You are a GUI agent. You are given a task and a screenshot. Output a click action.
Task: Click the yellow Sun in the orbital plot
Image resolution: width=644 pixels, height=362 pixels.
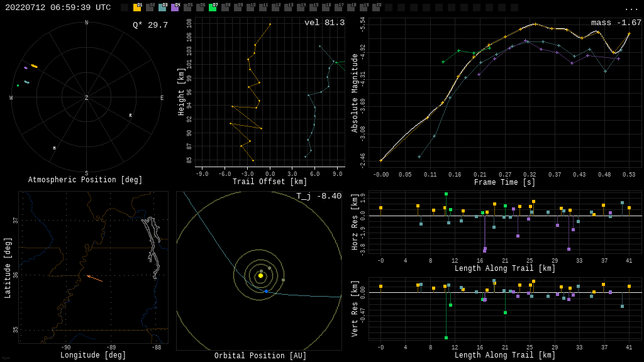tap(260, 275)
